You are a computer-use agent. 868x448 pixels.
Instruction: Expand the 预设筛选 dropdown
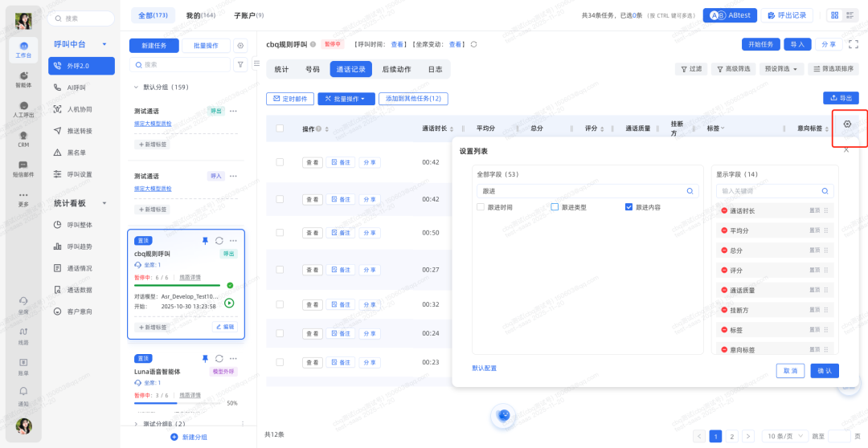(x=782, y=69)
